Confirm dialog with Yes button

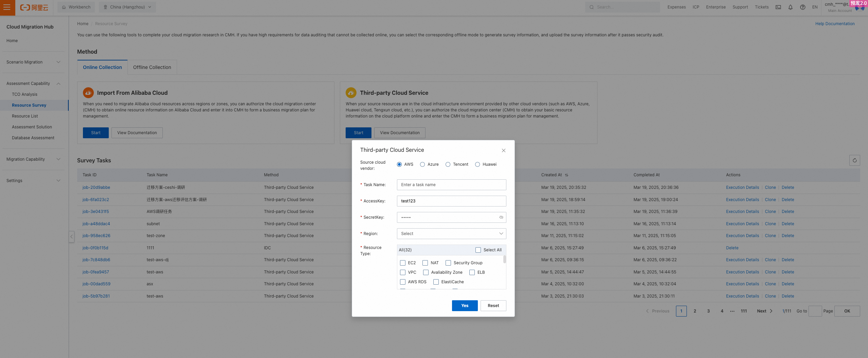(x=465, y=306)
